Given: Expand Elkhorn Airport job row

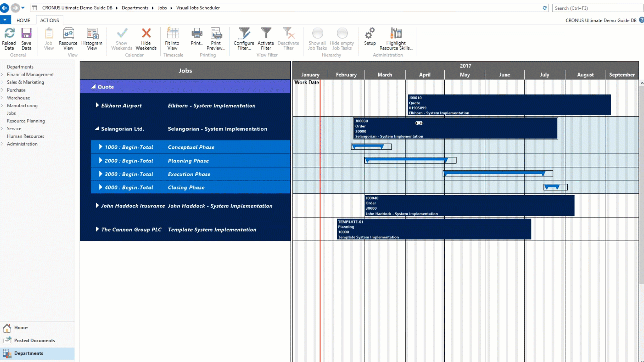Looking at the screenshot, I should (x=97, y=105).
